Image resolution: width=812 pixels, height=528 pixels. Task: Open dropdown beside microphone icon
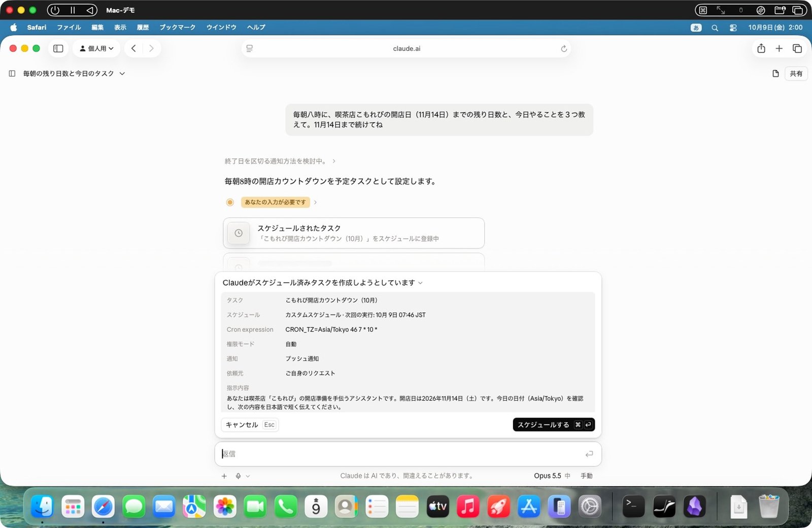[248, 476]
